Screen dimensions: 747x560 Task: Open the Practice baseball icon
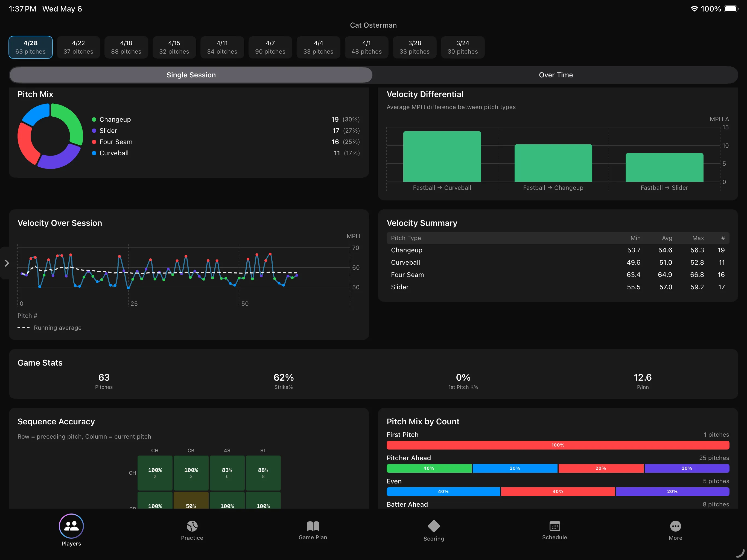[192, 526]
